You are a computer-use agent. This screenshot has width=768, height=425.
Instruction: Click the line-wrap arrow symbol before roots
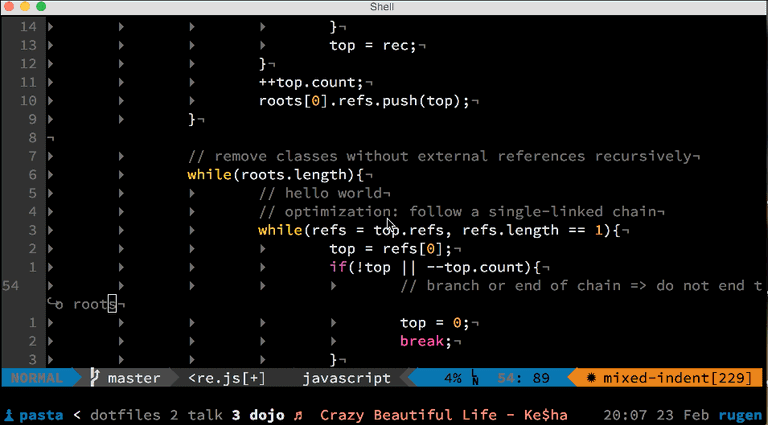click(x=55, y=304)
